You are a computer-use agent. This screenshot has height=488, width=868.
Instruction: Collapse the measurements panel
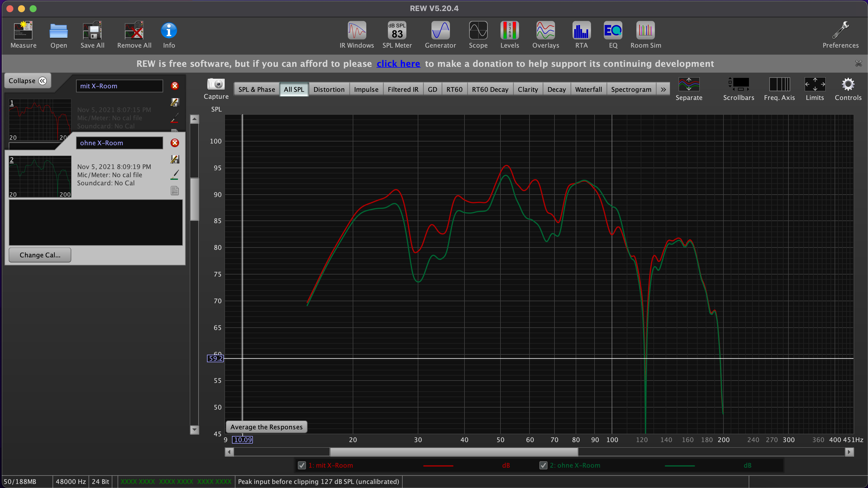28,81
